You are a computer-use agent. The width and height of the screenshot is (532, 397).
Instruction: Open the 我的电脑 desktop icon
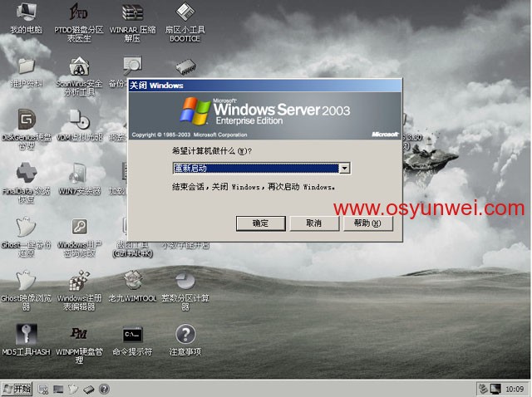[x=26, y=17]
